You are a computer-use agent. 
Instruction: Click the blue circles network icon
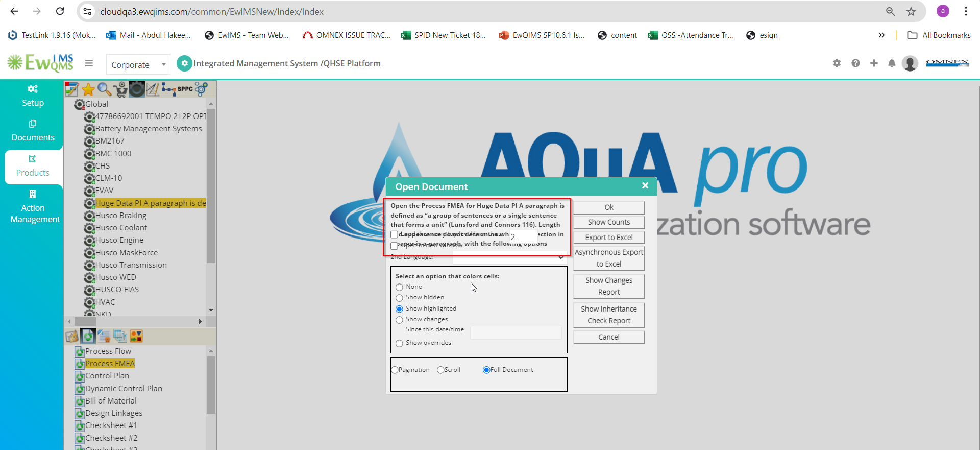202,89
